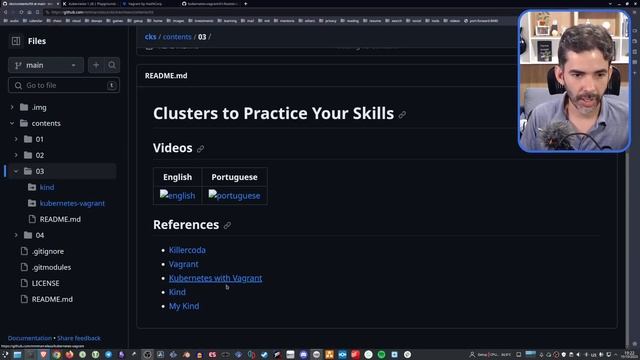
Task: Open a new browser tab
Action: pyautogui.click(x=246, y=4)
